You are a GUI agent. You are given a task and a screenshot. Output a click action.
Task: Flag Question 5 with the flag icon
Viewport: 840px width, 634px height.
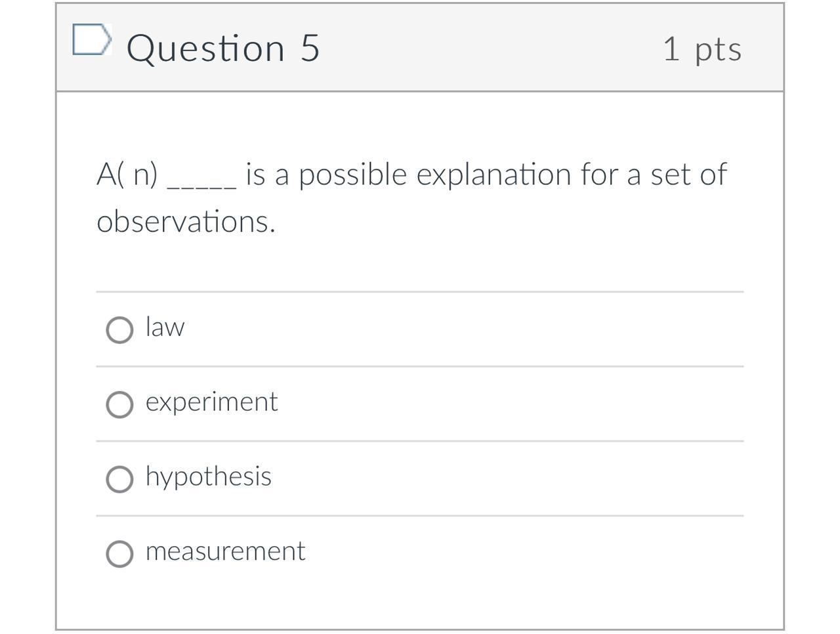click(x=91, y=40)
